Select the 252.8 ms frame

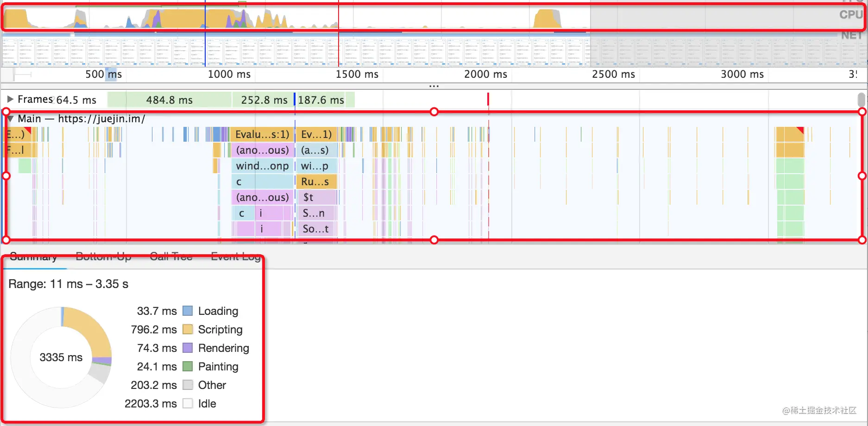[263, 100]
